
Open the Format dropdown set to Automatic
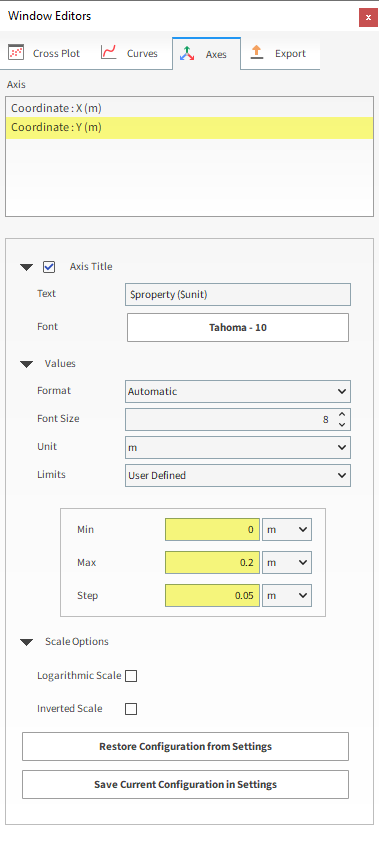(238, 391)
